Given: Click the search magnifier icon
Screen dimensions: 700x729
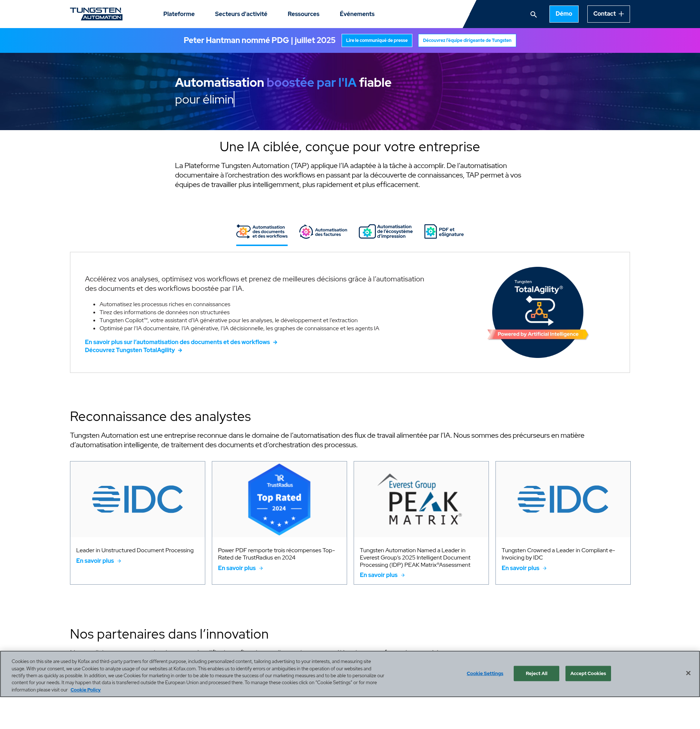Looking at the screenshot, I should click(x=533, y=14).
